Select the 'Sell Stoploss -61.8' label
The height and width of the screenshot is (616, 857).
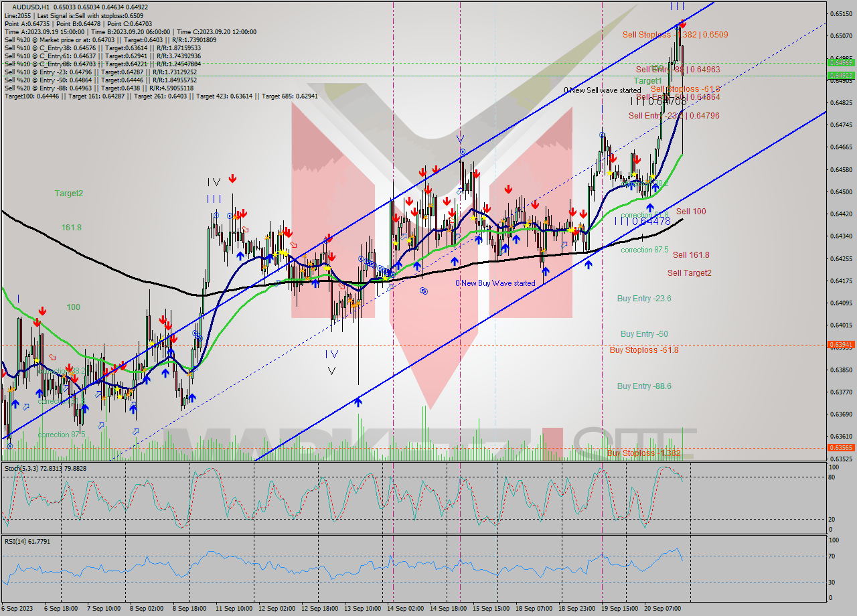tap(685, 89)
